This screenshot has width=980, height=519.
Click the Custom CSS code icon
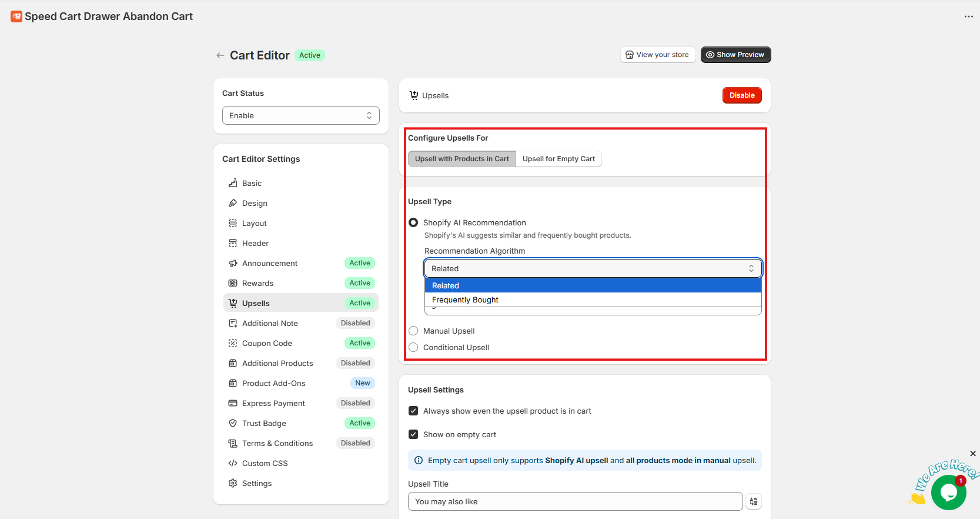click(233, 463)
